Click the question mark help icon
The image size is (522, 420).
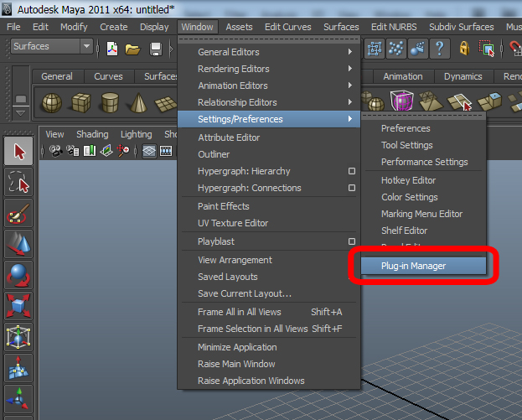point(440,49)
